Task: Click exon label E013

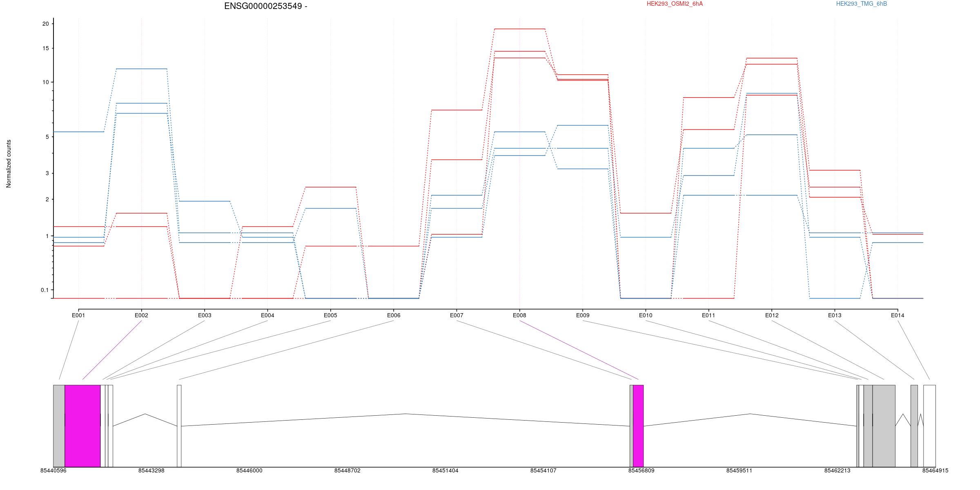Action: [835, 315]
